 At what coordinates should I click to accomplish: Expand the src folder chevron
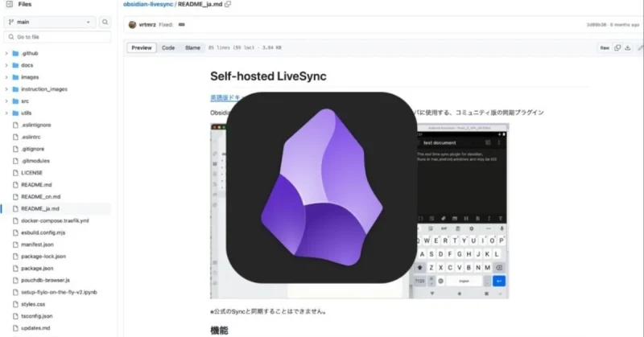tap(6, 101)
